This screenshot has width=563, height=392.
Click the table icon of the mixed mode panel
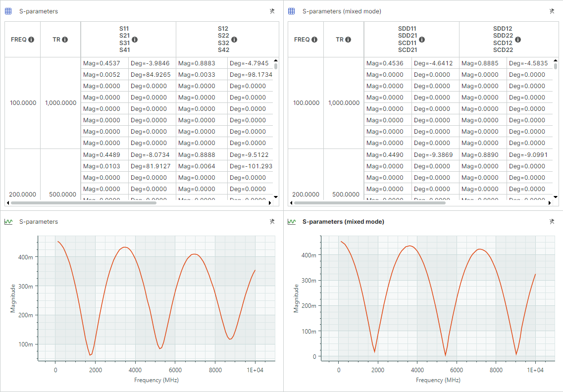point(292,11)
